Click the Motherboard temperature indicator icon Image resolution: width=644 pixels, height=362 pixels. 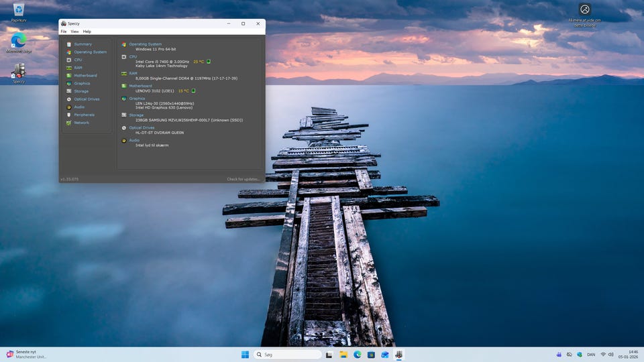[x=194, y=90]
